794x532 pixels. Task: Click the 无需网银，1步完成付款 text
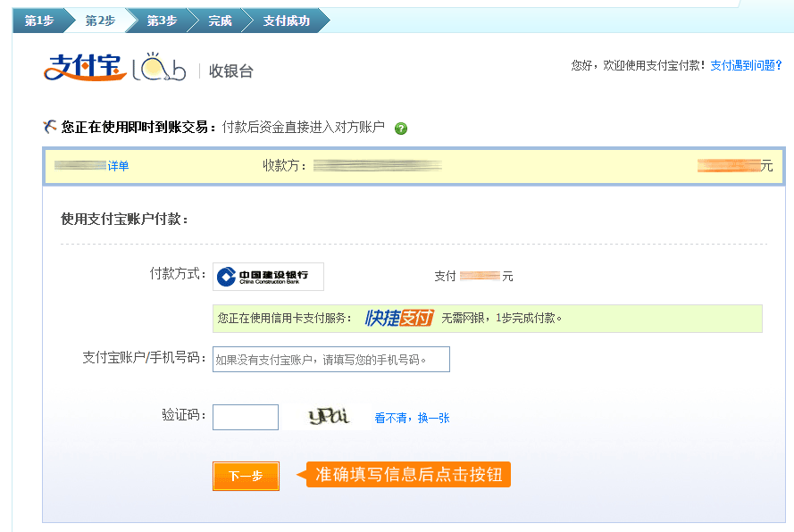(x=501, y=319)
